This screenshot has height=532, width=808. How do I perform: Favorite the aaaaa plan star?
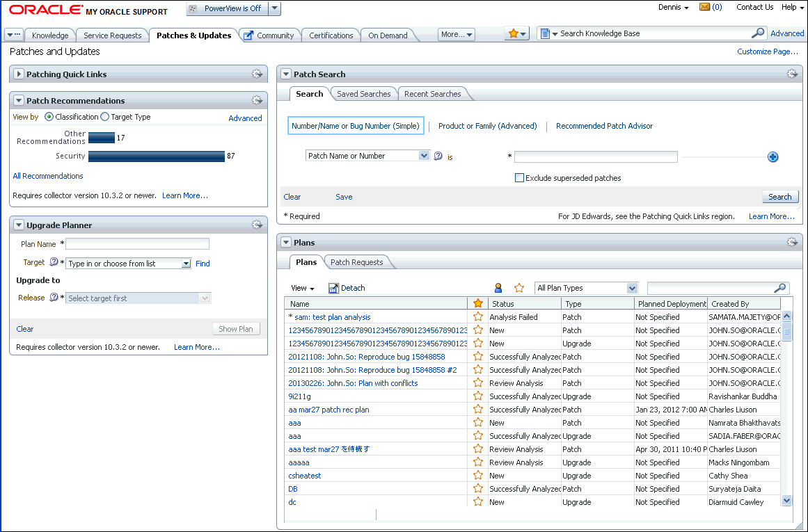point(478,462)
